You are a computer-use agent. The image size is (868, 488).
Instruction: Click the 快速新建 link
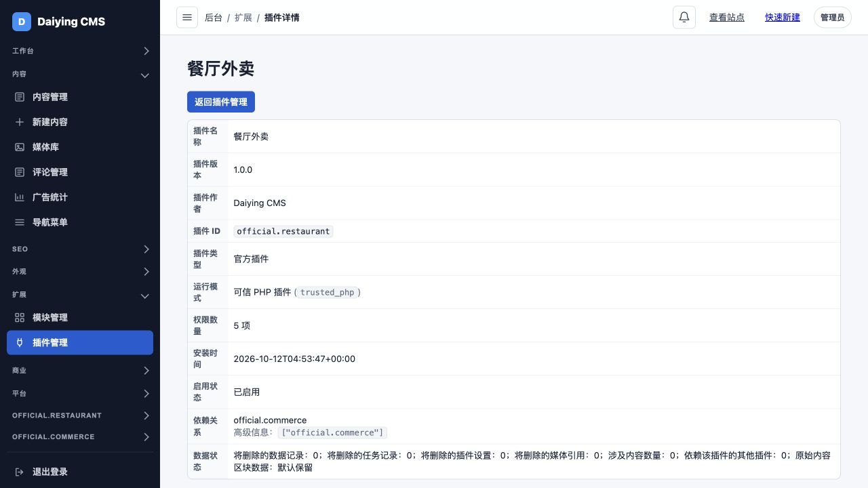point(783,18)
